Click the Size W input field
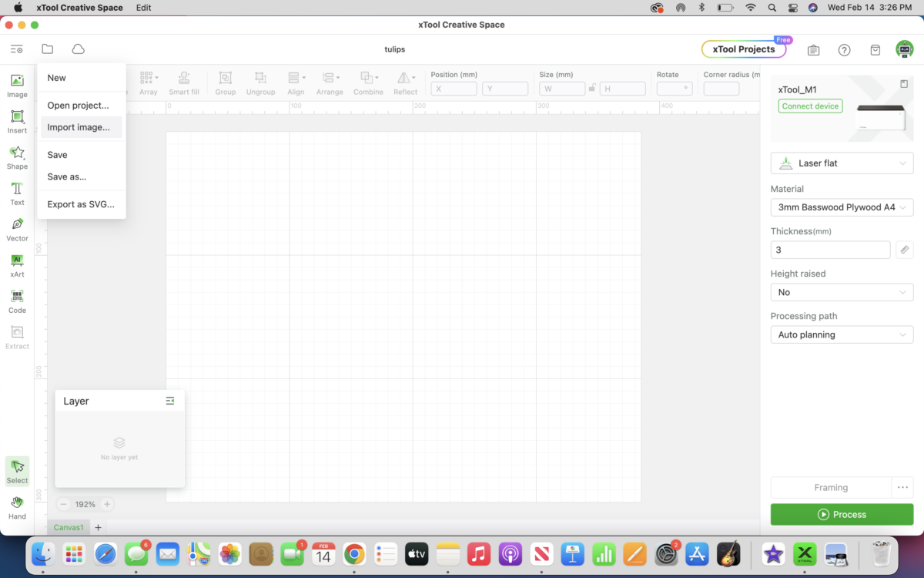The height and width of the screenshot is (578, 924). pyautogui.click(x=562, y=89)
